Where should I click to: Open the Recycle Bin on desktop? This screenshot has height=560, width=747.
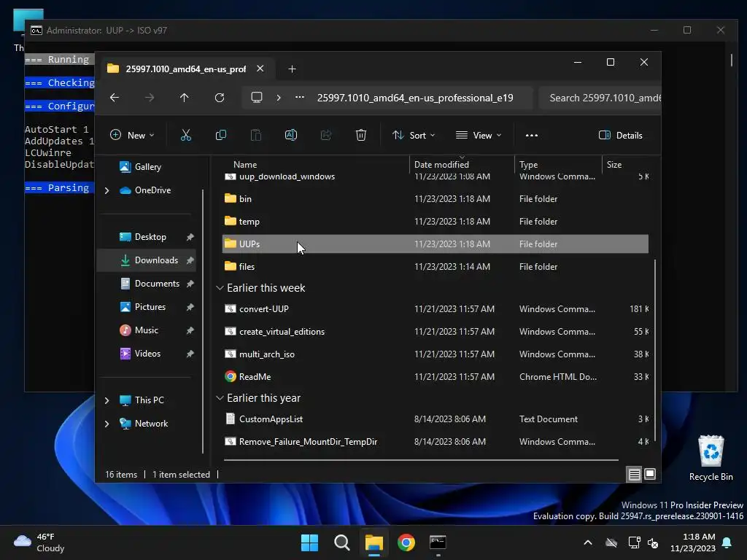(x=711, y=459)
